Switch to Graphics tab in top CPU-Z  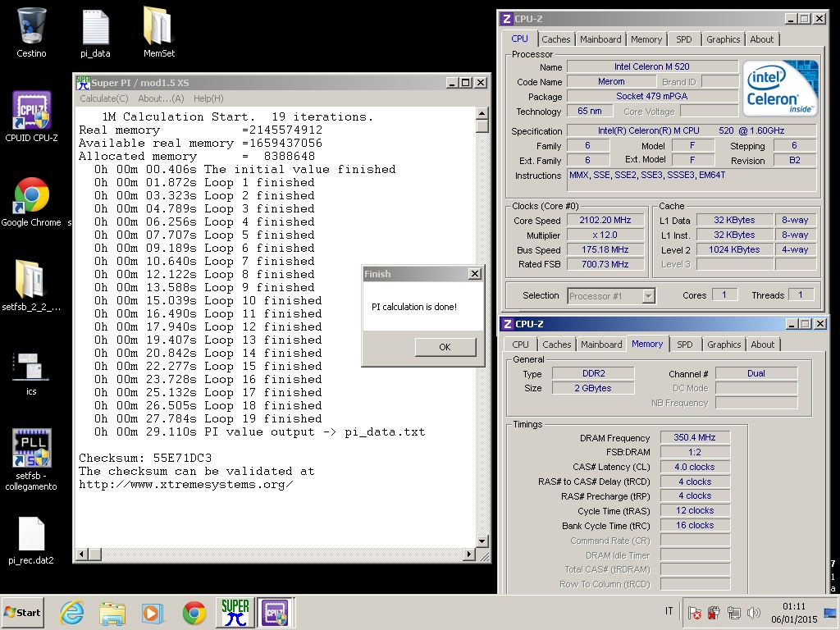[723, 39]
